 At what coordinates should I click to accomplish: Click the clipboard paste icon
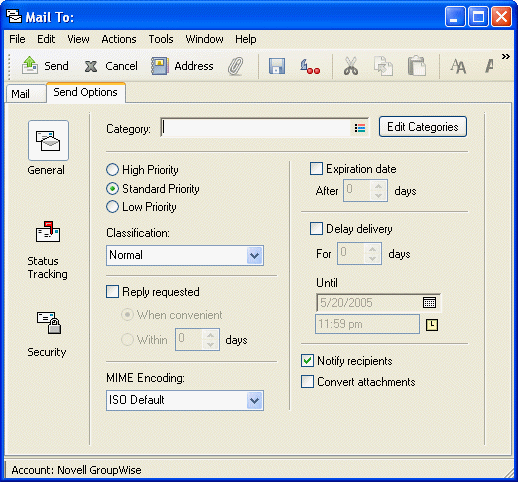(x=417, y=66)
